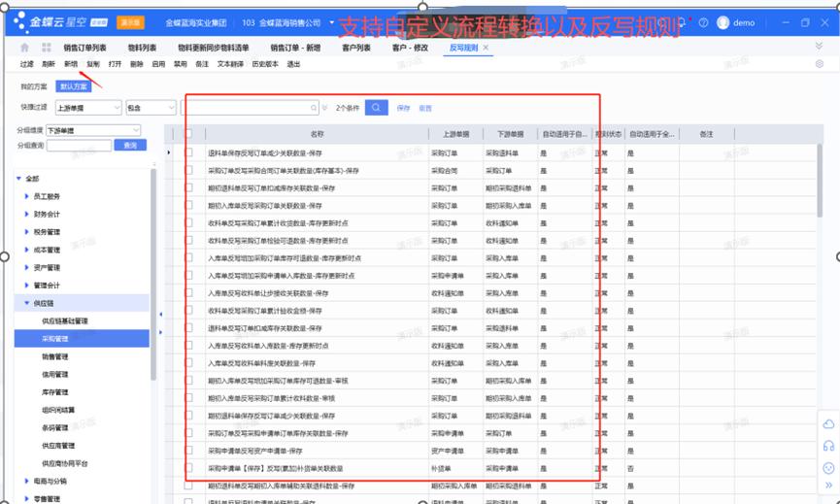
Task: Click 重置 link beside search
Action: 425,108
